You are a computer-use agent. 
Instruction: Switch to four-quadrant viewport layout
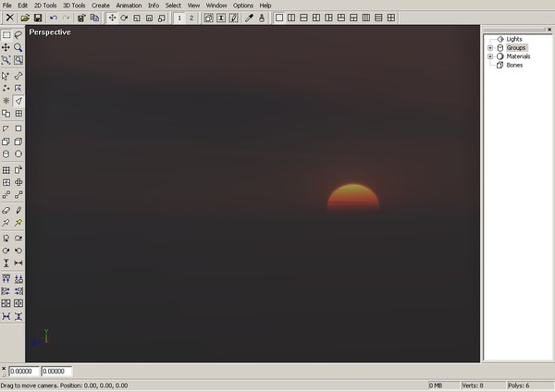click(x=391, y=18)
